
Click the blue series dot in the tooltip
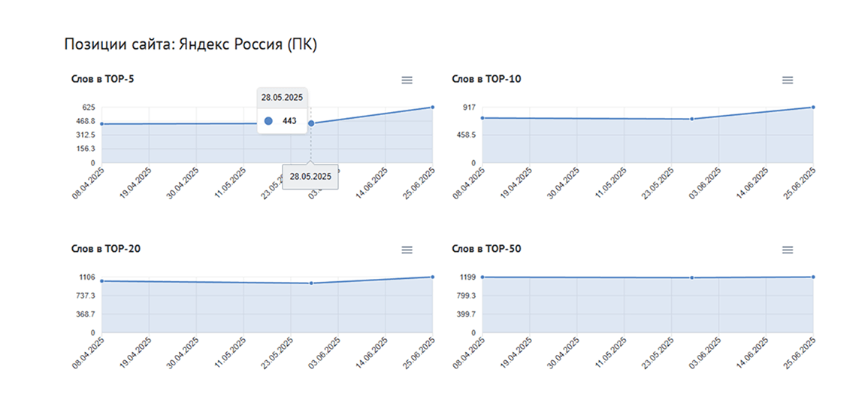coord(268,121)
